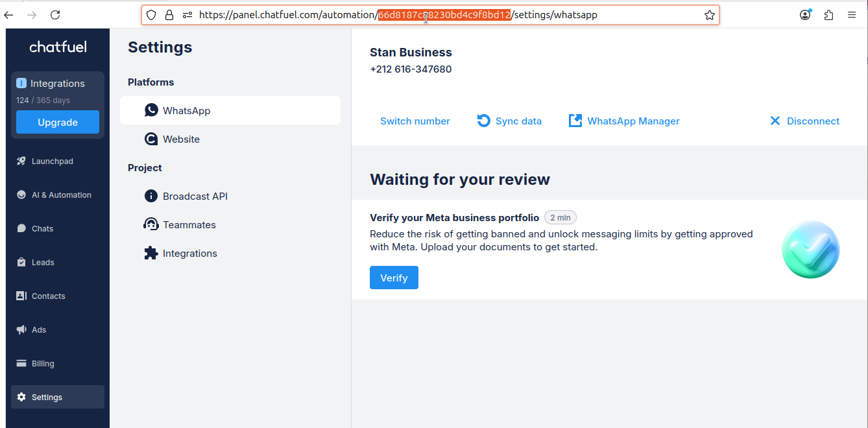Image resolution: width=868 pixels, height=428 pixels.
Task: Open the Billing section
Action: pos(43,364)
